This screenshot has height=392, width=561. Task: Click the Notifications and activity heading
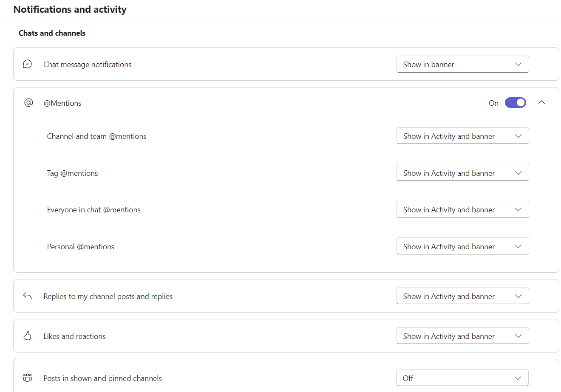(70, 9)
